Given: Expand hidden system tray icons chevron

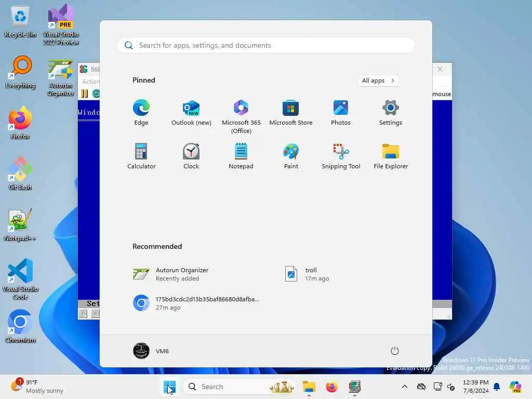Looking at the screenshot, I should [404, 387].
